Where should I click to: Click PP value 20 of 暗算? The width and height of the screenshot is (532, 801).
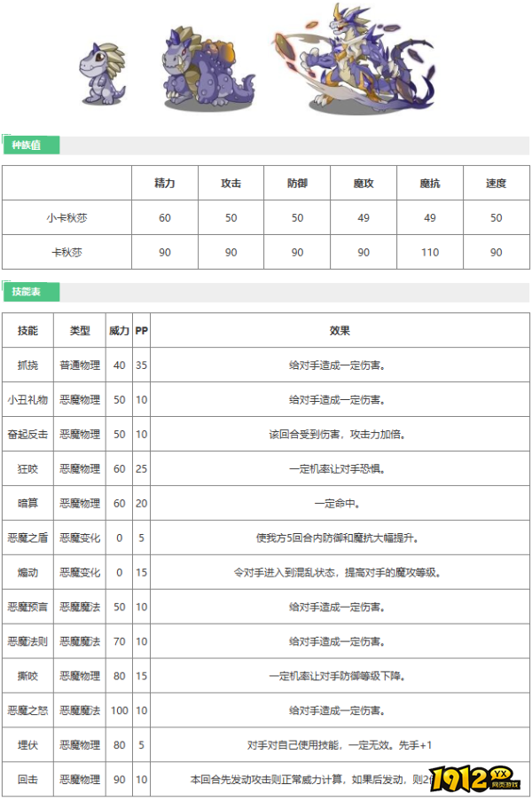click(x=142, y=504)
